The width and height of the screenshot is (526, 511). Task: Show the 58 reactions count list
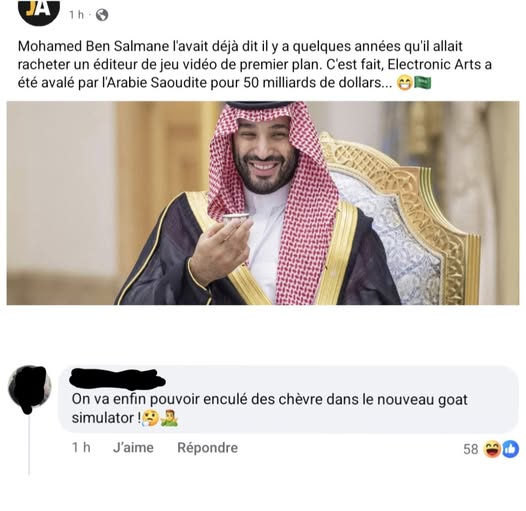[x=470, y=449]
